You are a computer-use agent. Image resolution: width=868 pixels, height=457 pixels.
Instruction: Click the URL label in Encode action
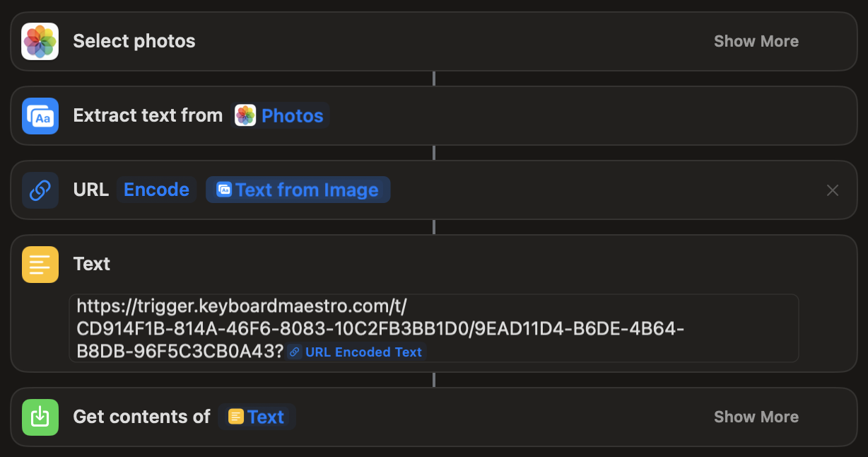coord(91,190)
